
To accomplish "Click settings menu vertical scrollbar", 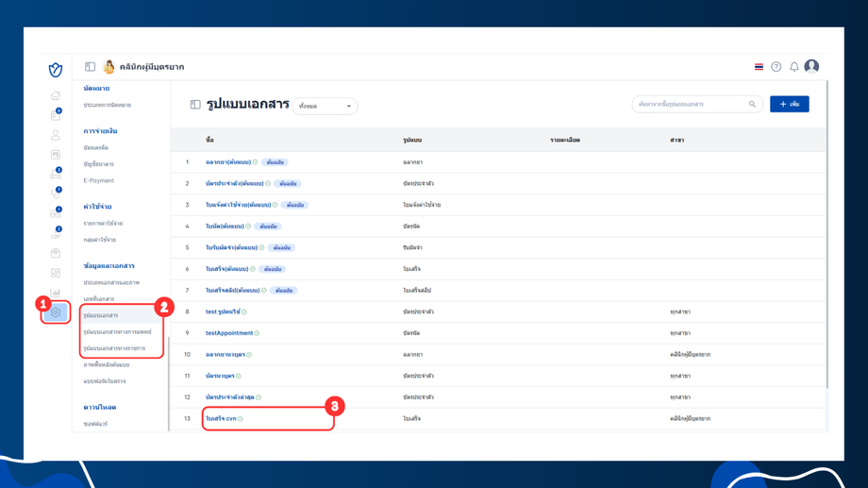I will pyautogui.click(x=168, y=383).
